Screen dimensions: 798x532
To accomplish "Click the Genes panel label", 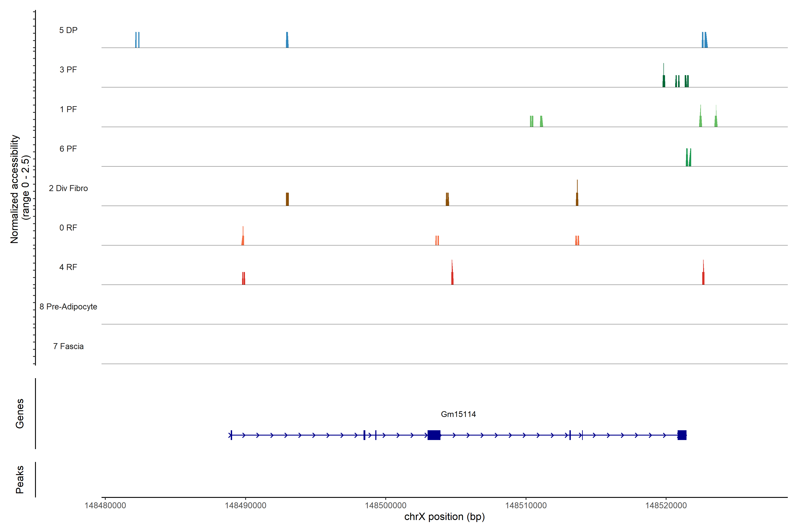I will point(20,414).
